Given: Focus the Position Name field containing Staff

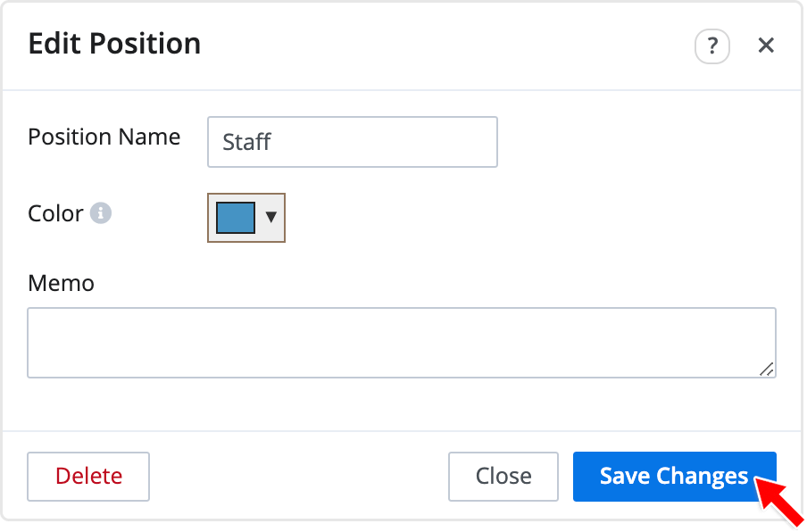Looking at the screenshot, I should (353, 142).
